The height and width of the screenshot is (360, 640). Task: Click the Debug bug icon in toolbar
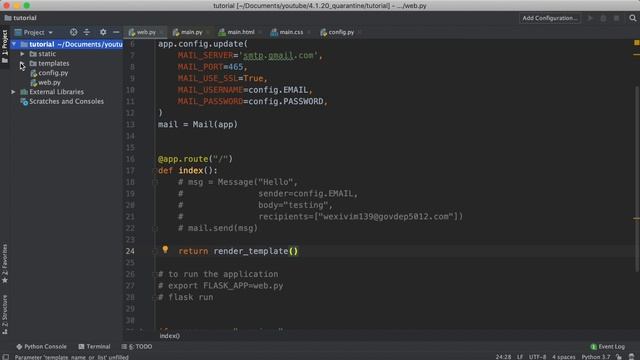[x=603, y=18]
